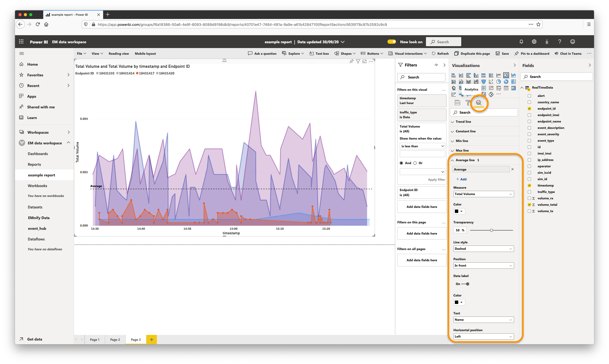This screenshot has width=609, height=364.
Task: Open the help question mark icon
Action: pos(560,42)
